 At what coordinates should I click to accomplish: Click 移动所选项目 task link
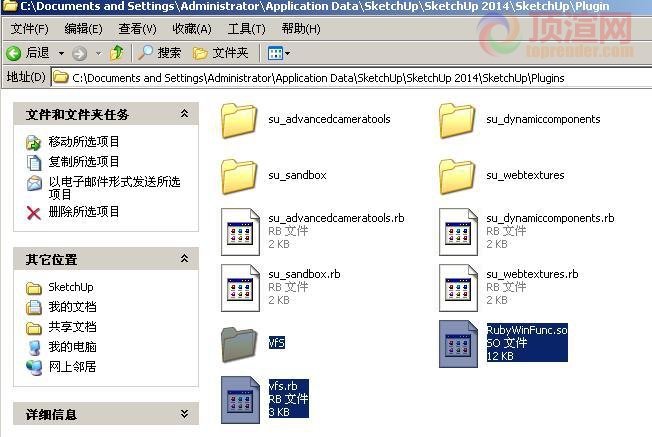tap(84, 142)
